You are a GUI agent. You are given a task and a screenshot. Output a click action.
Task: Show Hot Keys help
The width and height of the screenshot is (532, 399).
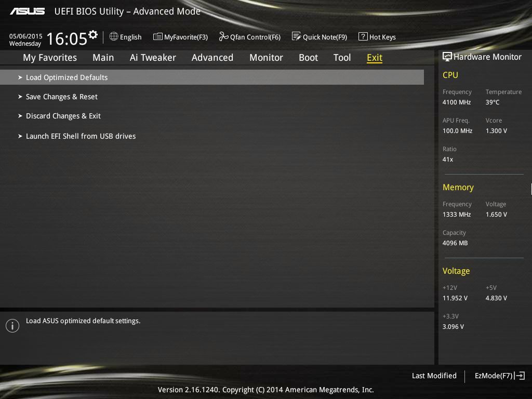382,37
